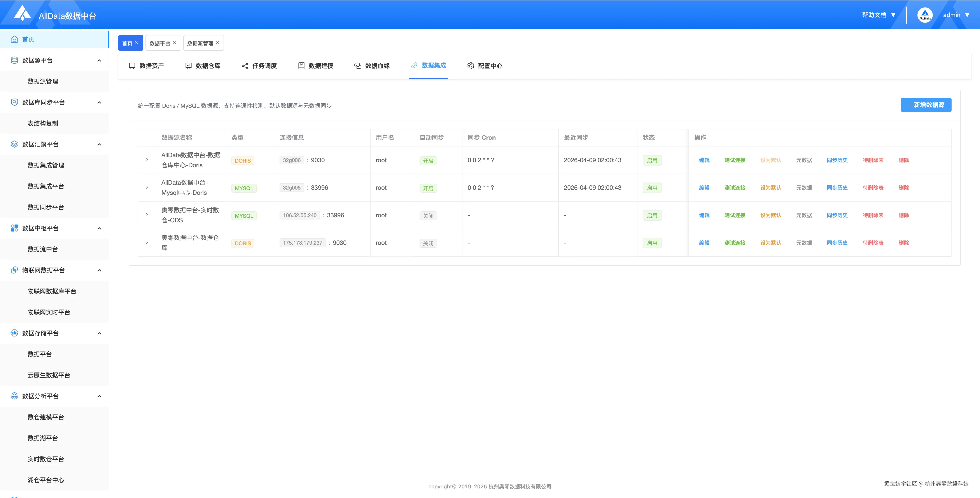Toggle 开启 auto-sync tag for first Doris row
This screenshot has width=980, height=498.
pyautogui.click(x=428, y=160)
